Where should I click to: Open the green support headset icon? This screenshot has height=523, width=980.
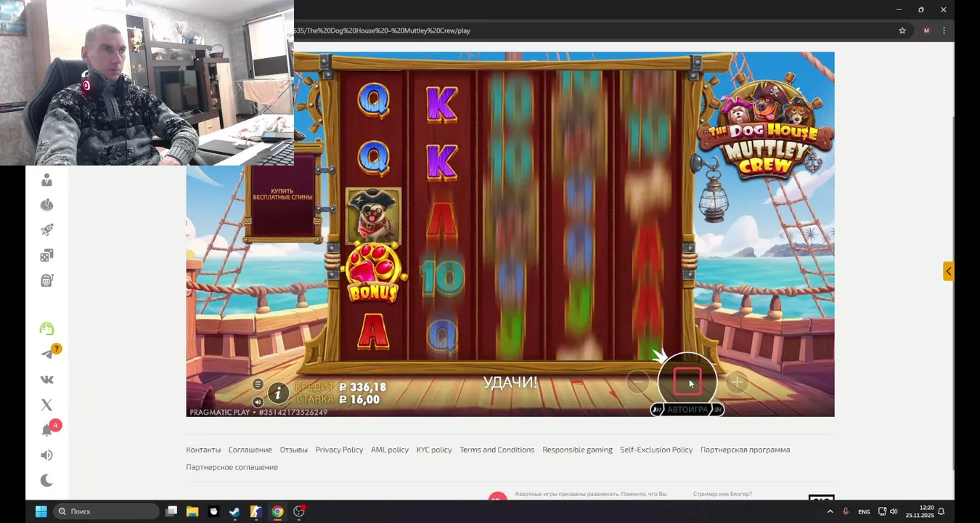point(47,329)
